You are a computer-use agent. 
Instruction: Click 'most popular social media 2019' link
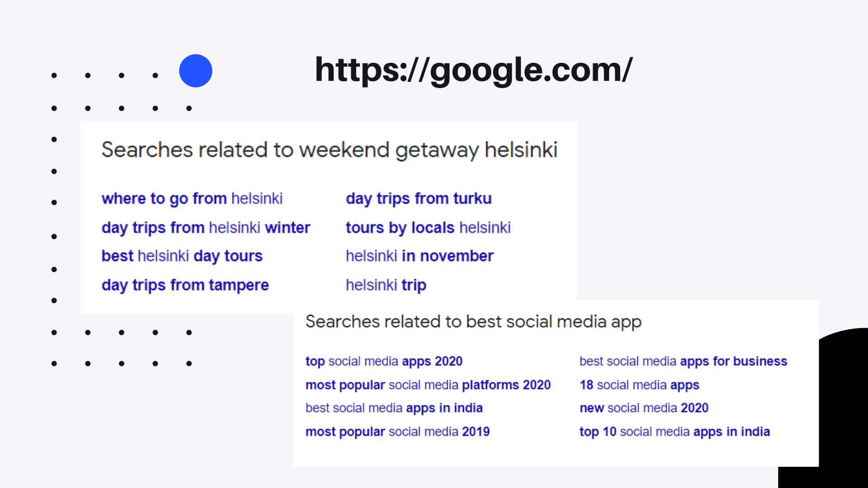[x=396, y=431]
